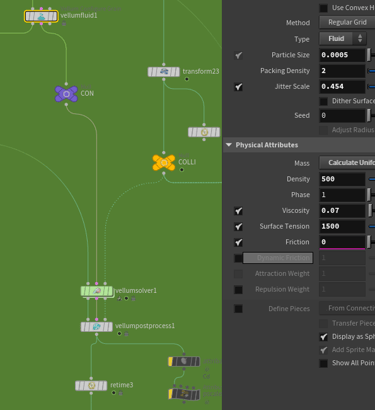Click the first badge under vellumsolver1
Screen dimensions: 375x410
[x=119, y=298]
